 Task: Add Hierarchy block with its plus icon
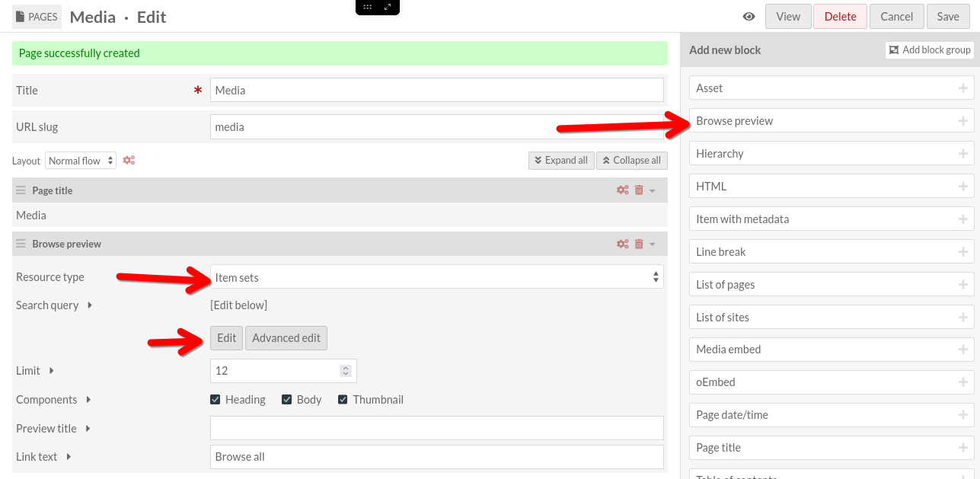[x=963, y=154]
